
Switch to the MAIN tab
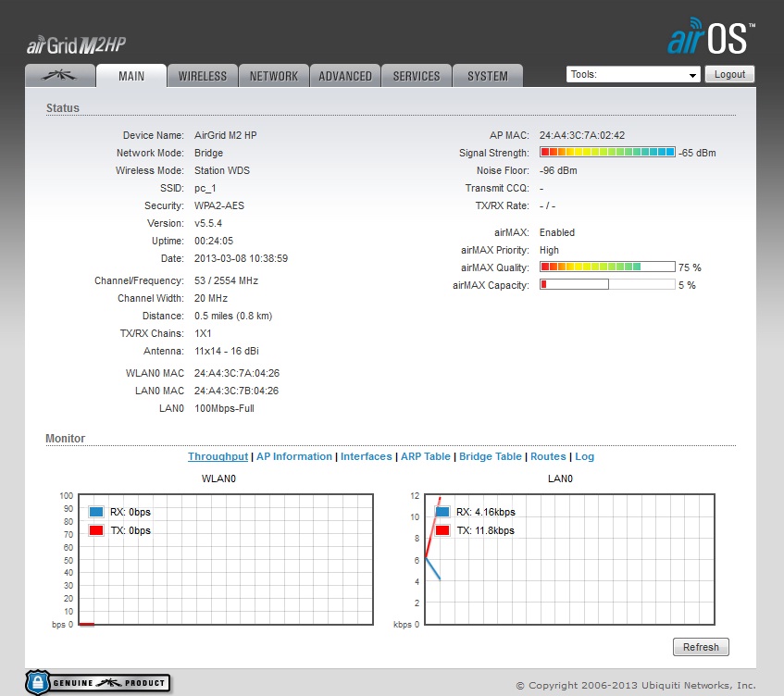click(x=131, y=76)
